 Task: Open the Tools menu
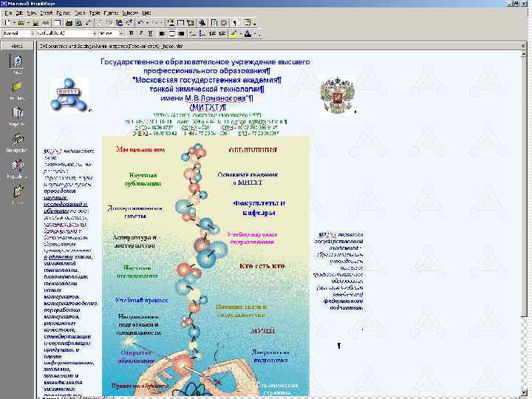click(x=80, y=13)
